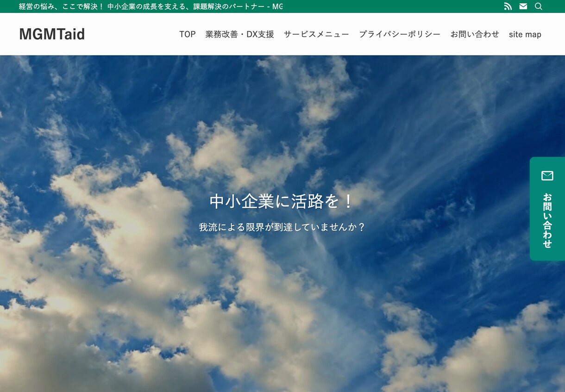Open the 業務改善・DX支援 menu
This screenshot has width=565, height=392.
pos(240,34)
